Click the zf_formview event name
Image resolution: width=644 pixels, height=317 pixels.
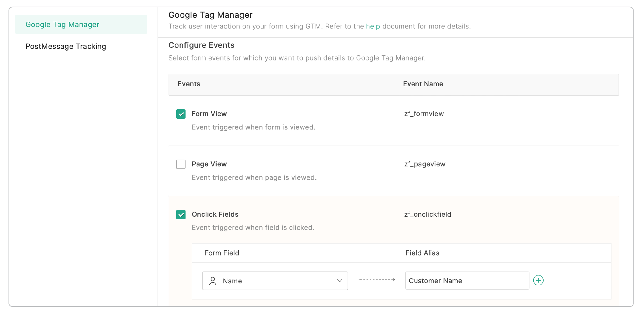pos(424,114)
